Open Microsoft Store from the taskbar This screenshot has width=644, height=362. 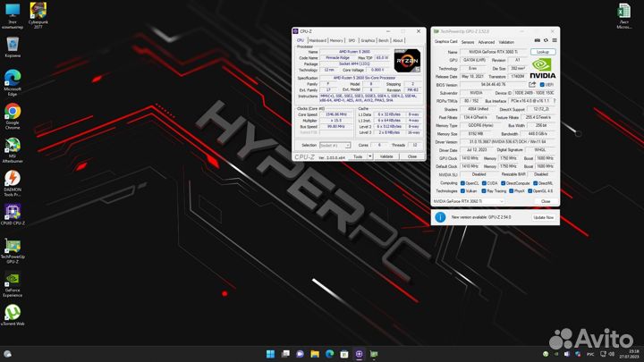[344, 354]
